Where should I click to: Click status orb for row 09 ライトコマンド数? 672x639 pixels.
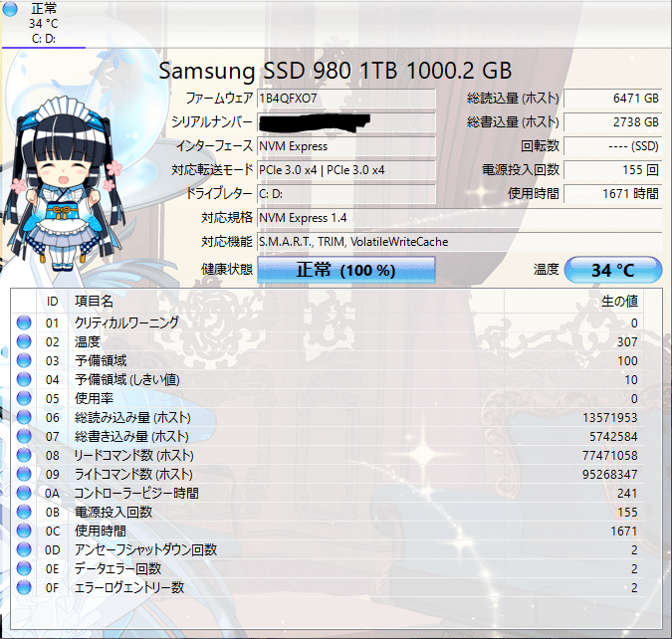click(x=24, y=474)
